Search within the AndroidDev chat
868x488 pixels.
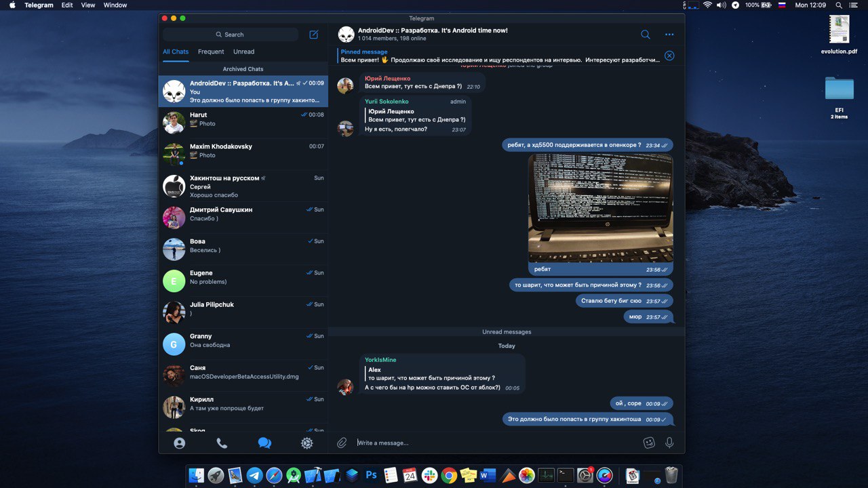coord(645,35)
